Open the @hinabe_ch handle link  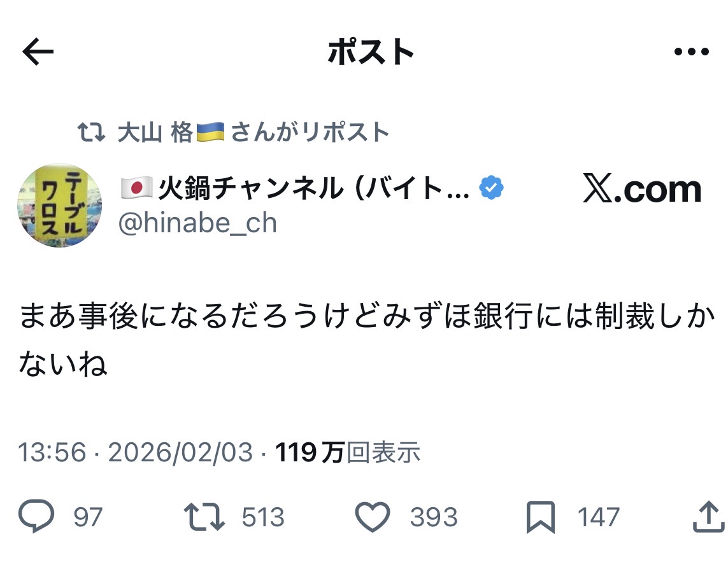coord(198,223)
